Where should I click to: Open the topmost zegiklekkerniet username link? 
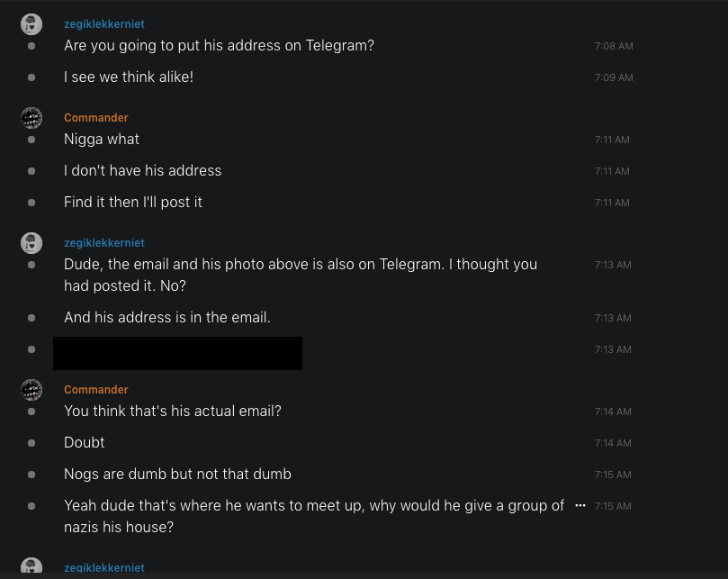coord(103,24)
